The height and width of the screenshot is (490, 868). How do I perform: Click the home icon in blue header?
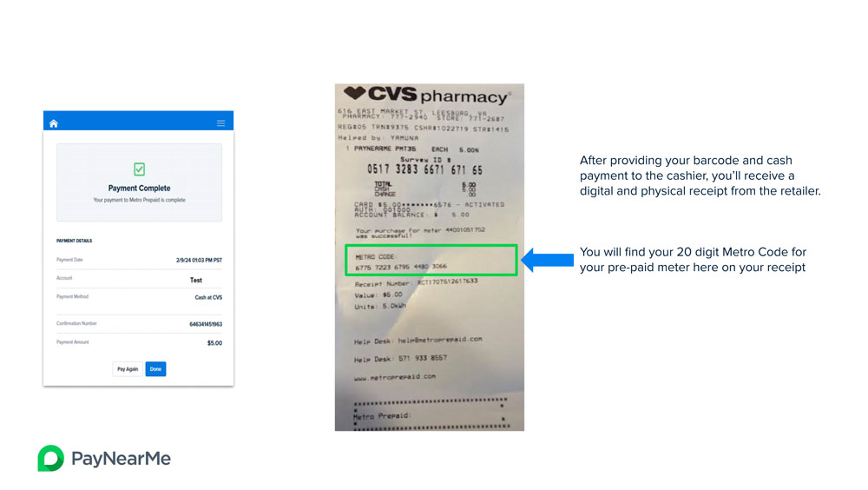point(54,123)
